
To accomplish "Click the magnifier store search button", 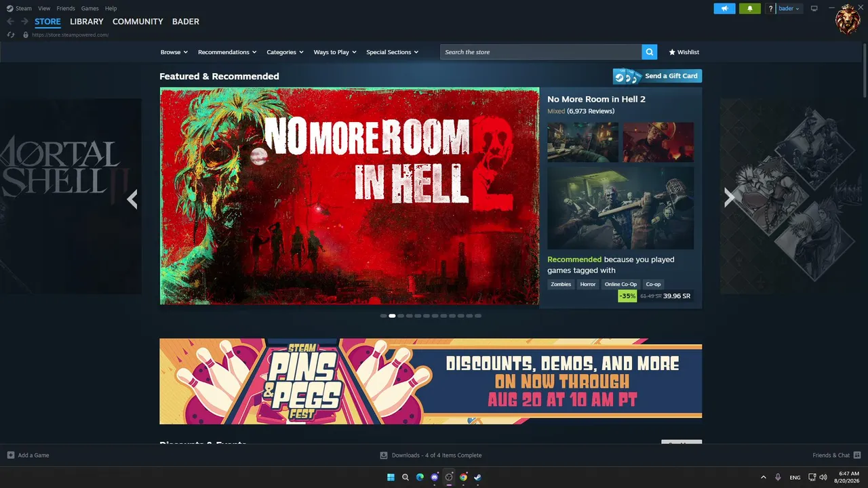I will 650,52.
